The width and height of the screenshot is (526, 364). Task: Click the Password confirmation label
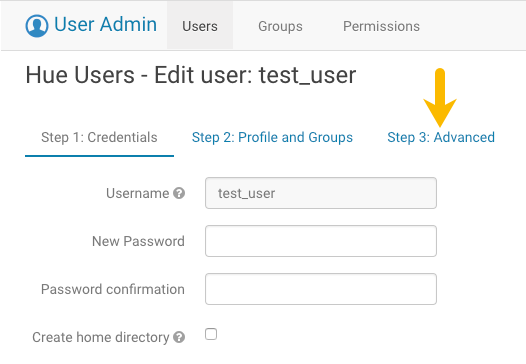[x=113, y=289]
